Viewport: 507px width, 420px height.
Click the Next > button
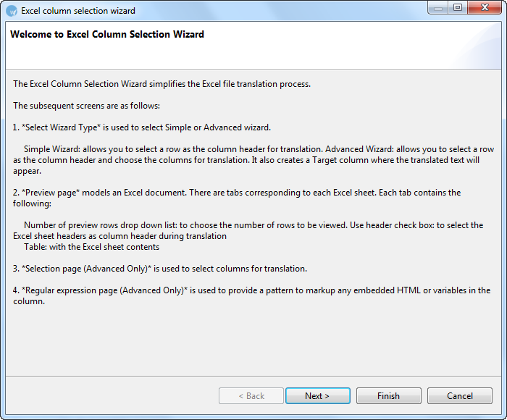pos(317,396)
